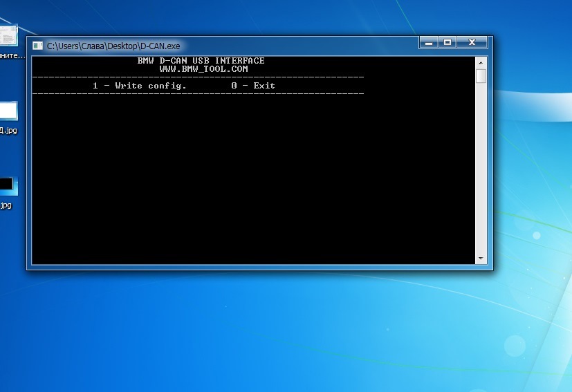
Task: Maximize the D-CAN.exe console window
Action: (448, 43)
